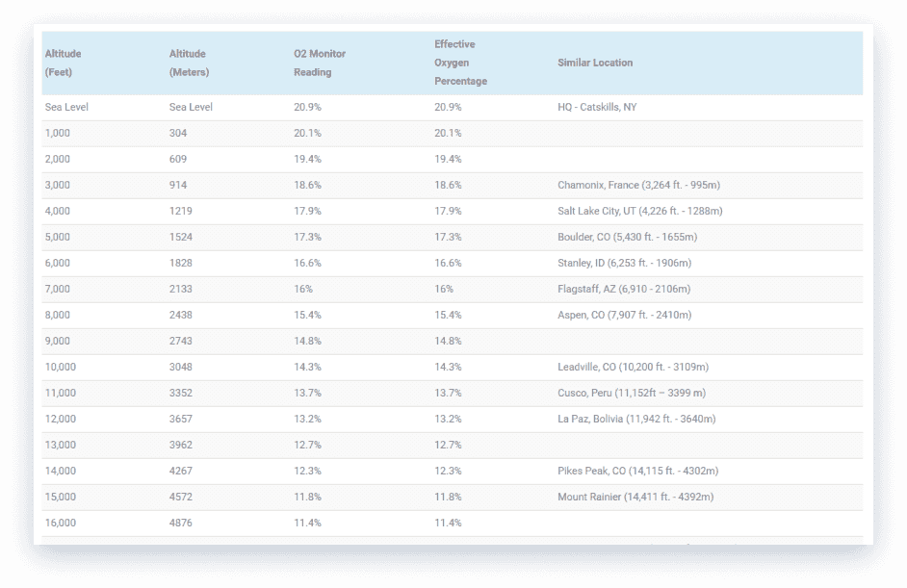Click the Cusco, Peru location entry

(x=631, y=393)
